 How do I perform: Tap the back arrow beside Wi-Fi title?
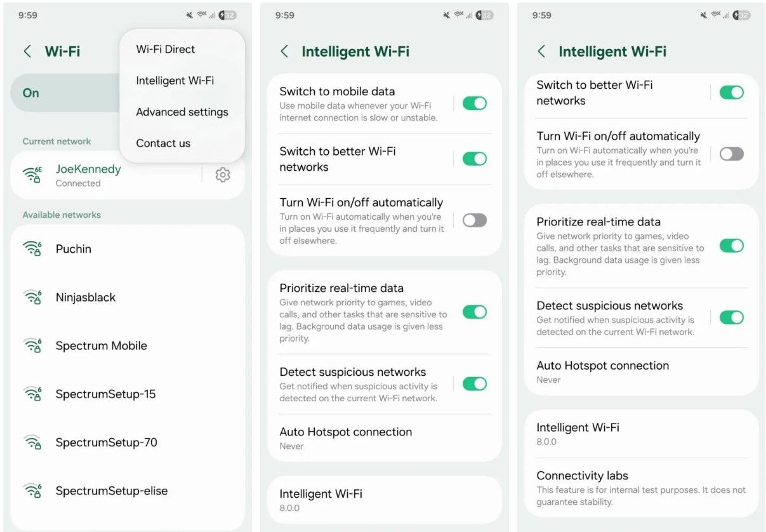tap(27, 51)
